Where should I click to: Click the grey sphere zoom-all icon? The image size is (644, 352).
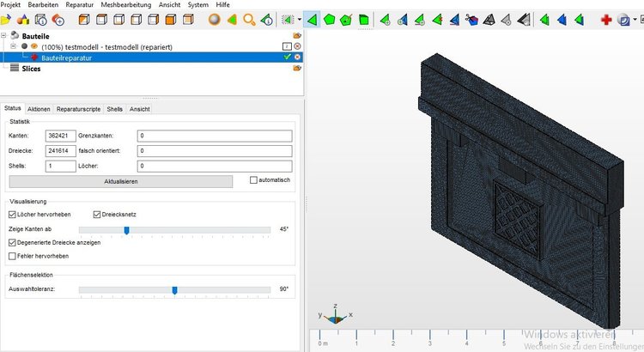(x=215, y=19)
